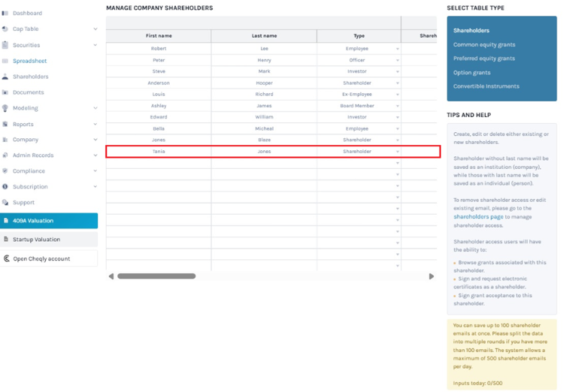This screenshot has height=392, width=563.
Task: Click the Startup Valuation document icon
Action: point(6,239)
